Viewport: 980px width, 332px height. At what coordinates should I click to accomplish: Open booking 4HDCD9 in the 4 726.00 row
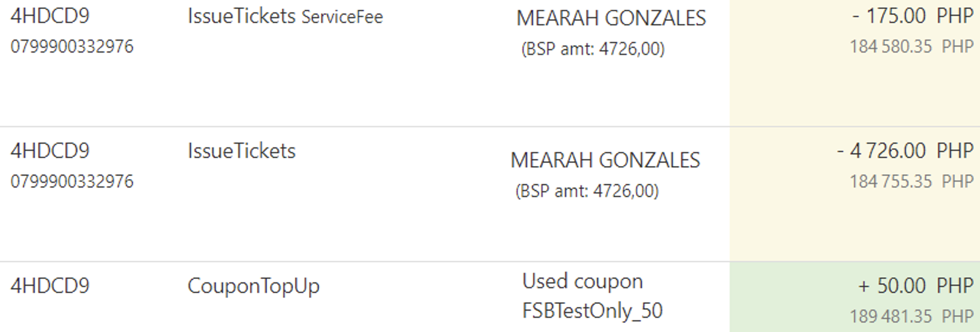point(50,150)
